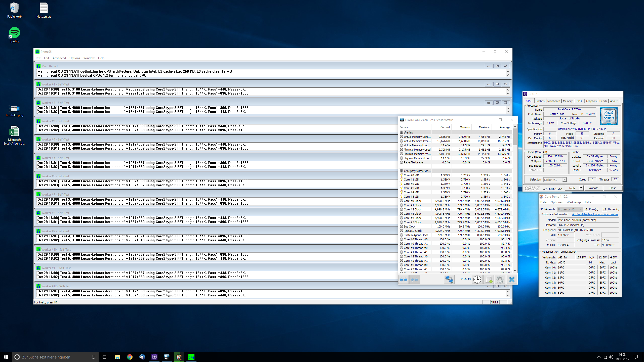Click the Intel-Treiber-Updates überprüfen link

coord(595,214)
